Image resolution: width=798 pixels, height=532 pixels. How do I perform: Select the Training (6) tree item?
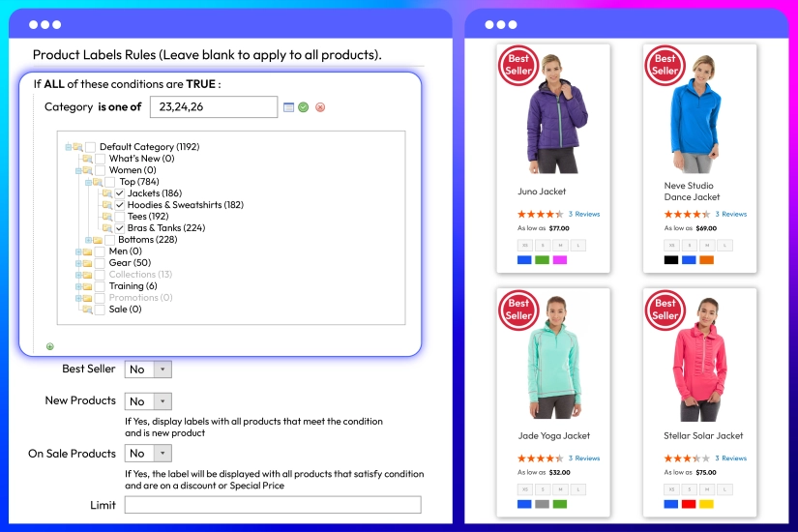(x=133, y=286)
